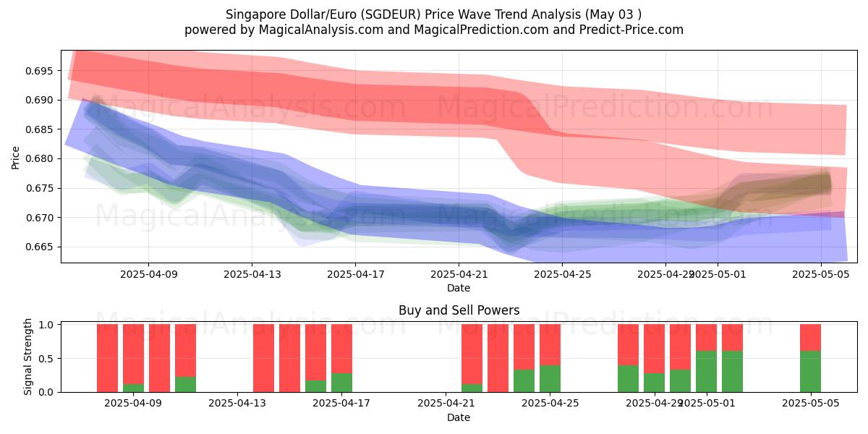868x434 pixels.
Task: Click the 0.5 signal strength tick
Action: pyautogui.click(x=48, y=358)
